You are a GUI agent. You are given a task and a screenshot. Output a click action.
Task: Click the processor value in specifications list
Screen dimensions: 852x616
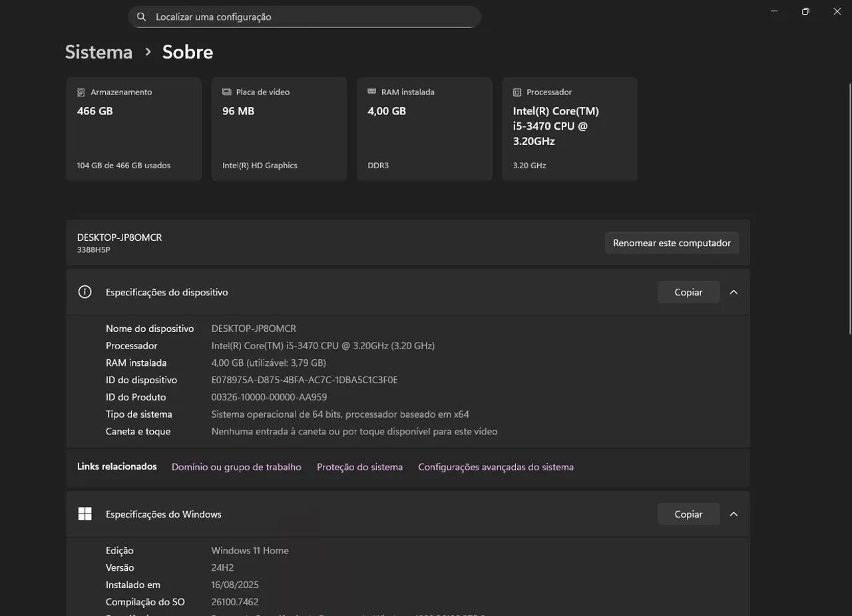(323, 346)
